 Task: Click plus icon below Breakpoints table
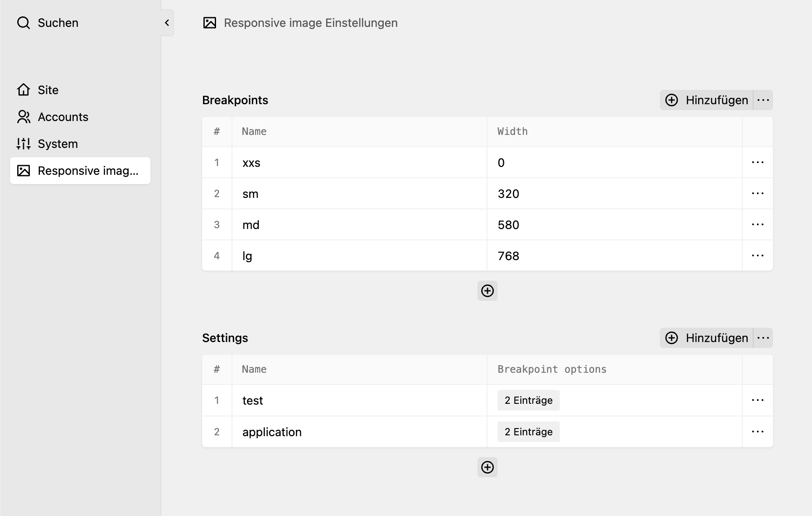[x=488, y=291]
